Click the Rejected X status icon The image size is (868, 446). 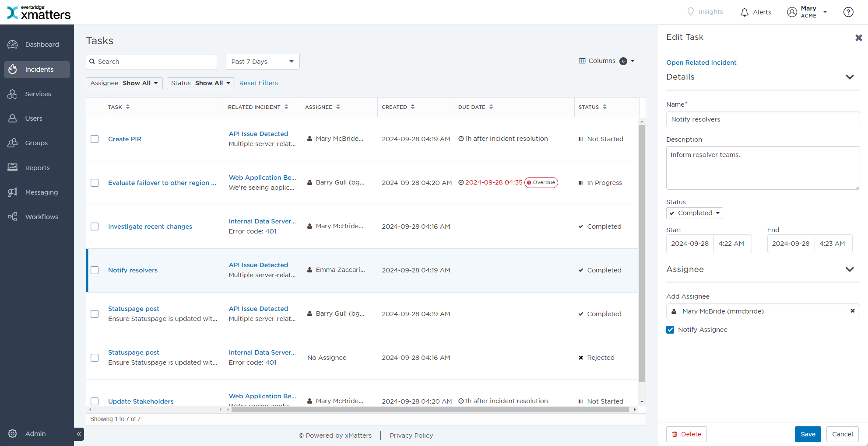pyautogui.click(x=581, y=358)
